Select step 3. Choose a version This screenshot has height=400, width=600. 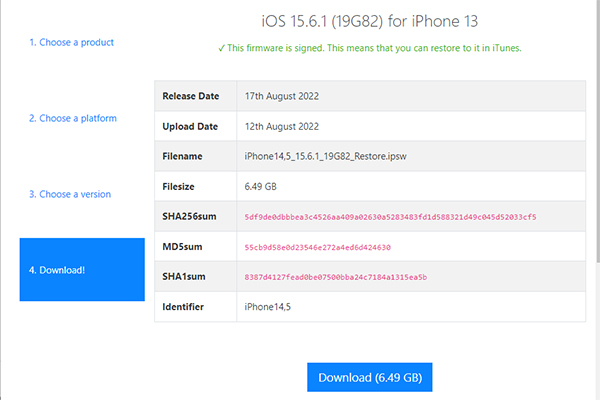pyautogui.click(x=70, y=194)
